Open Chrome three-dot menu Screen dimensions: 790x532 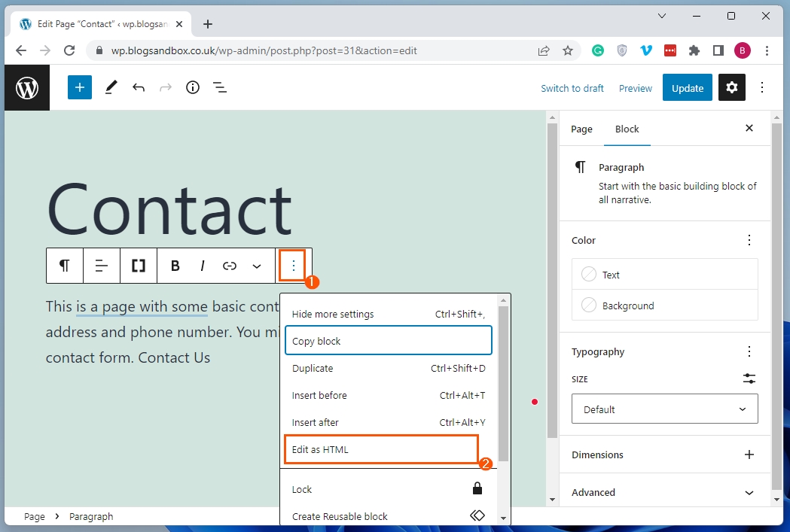pyautogui.click(x=767, y=50)
